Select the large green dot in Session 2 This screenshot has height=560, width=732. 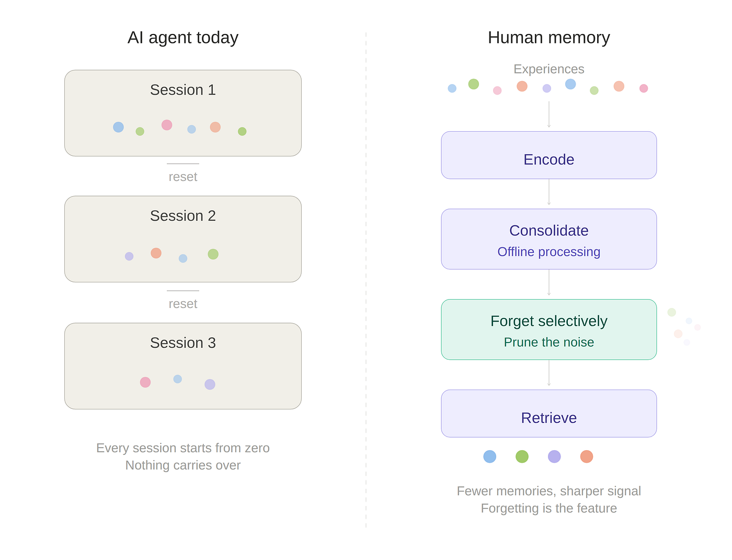213,254
